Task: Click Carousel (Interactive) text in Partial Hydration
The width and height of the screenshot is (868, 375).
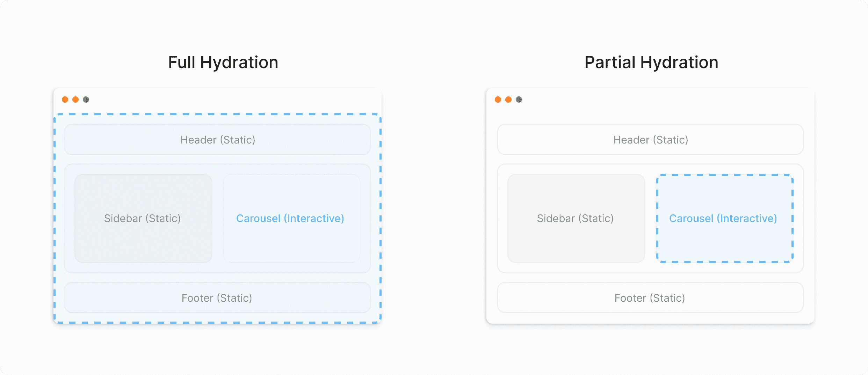Action: 723,219
